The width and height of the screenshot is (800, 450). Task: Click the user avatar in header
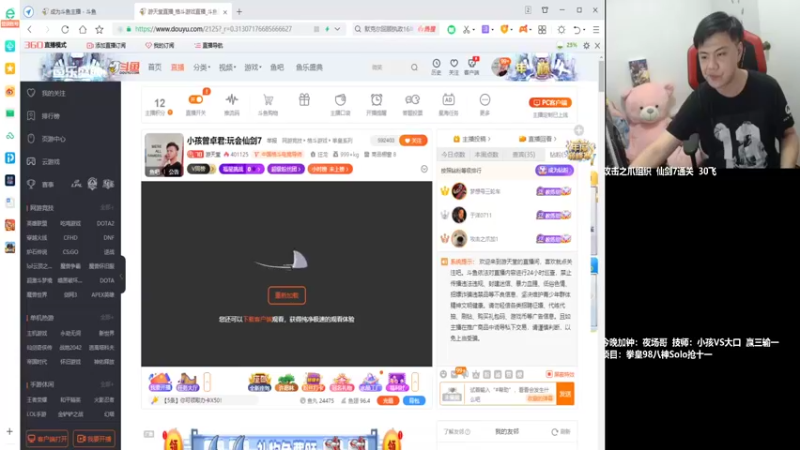(501, 67)
